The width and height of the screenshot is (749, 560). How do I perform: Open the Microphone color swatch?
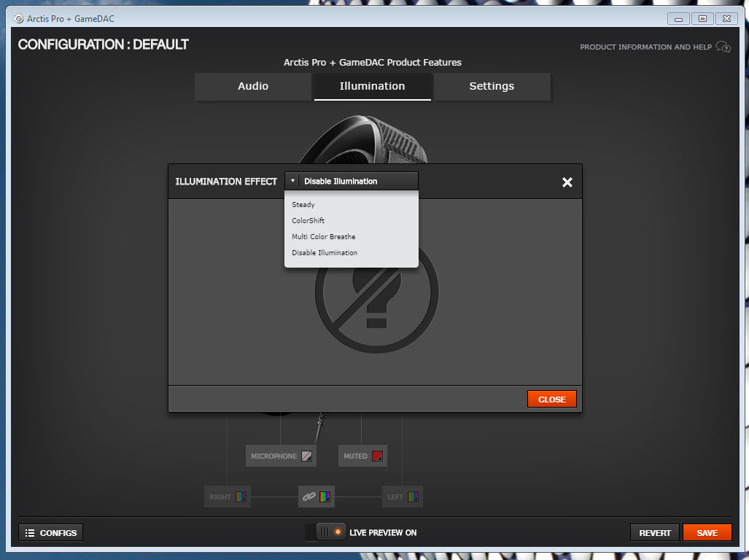click(306, 456)
